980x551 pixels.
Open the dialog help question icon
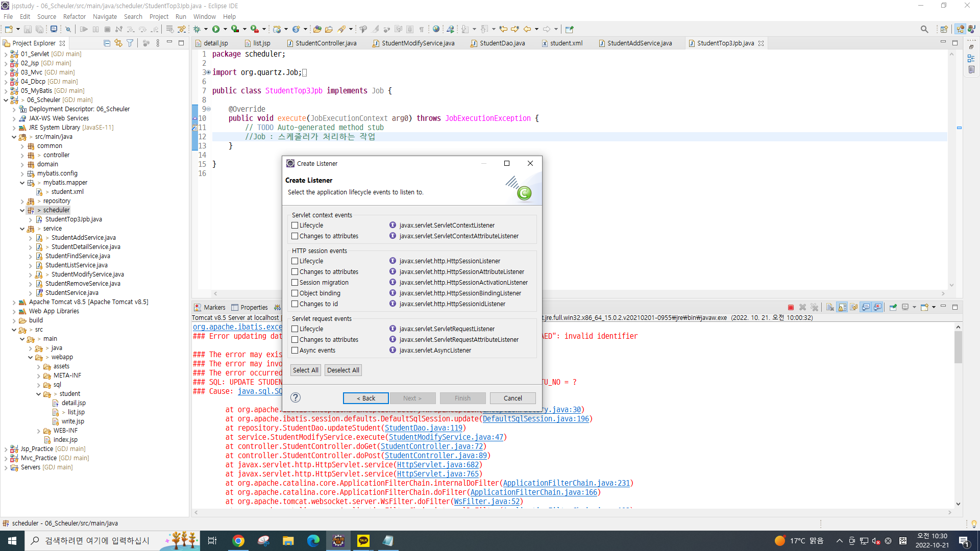[x=295, y=398]
